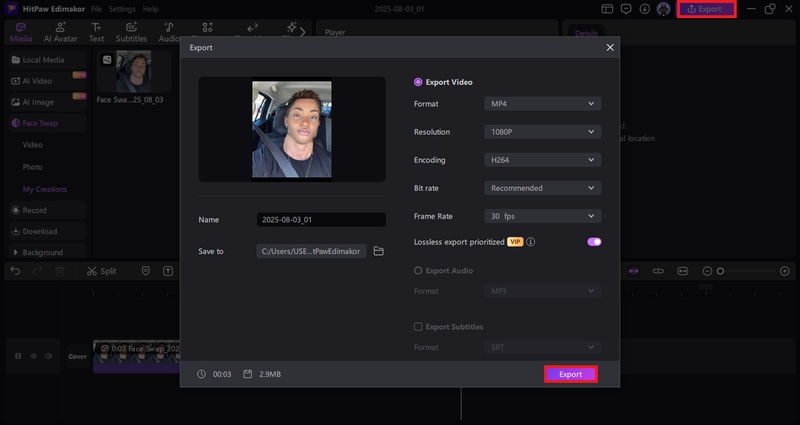
Task: Open the MP4 Format dropdown
Action: click(x=542, y=104)
